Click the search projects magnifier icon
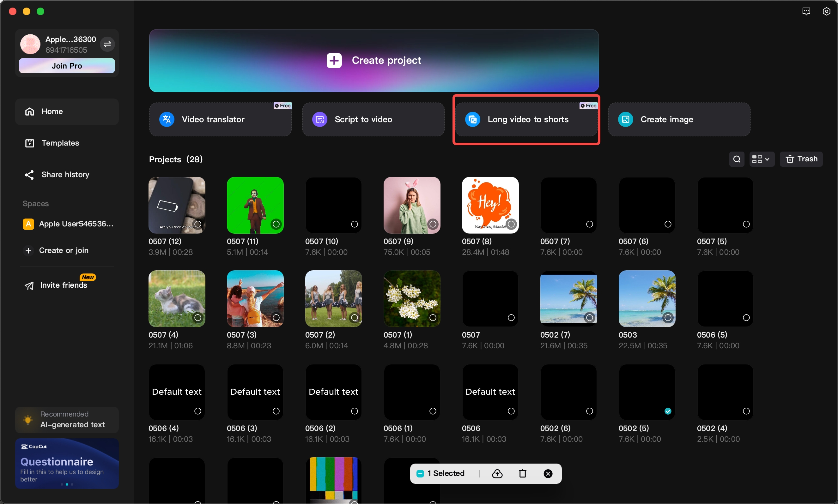Image resolution: width=838 pixels, height=504 pixels. (x=736, y=159)
